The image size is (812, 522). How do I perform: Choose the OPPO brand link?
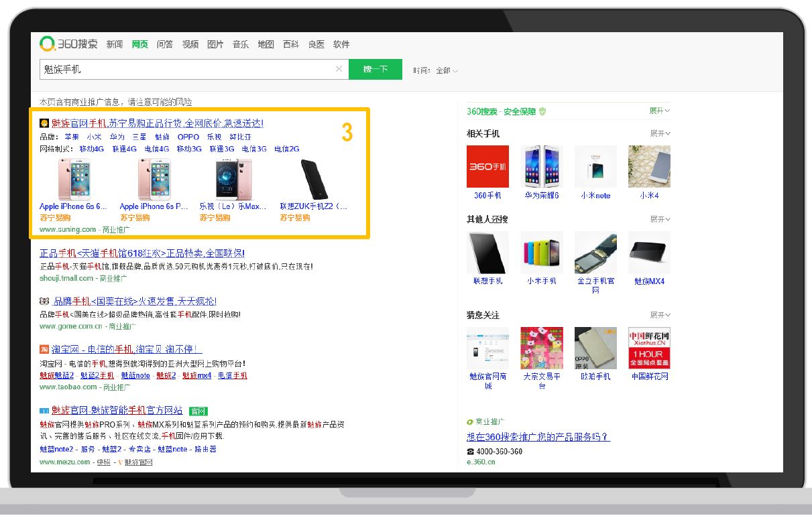(188, 137)
